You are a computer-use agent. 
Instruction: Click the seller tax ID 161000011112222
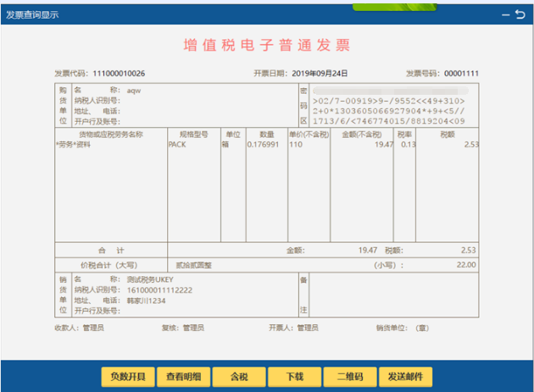pos(159,290)
